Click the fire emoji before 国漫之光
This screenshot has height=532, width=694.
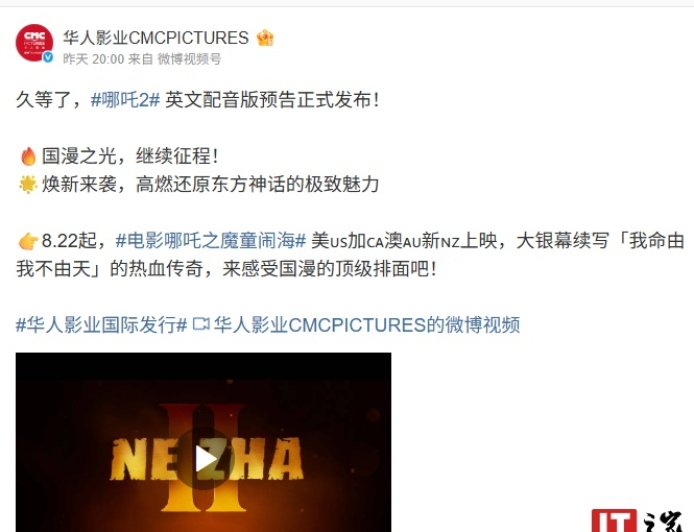(x=28, y=156)
